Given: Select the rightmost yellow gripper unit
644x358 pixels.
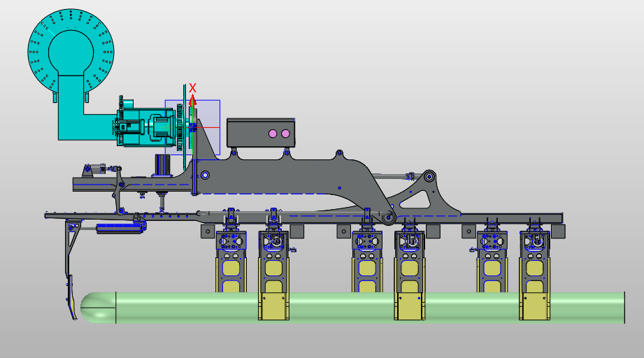Looking at the screenshot, I should click(534, 275).
